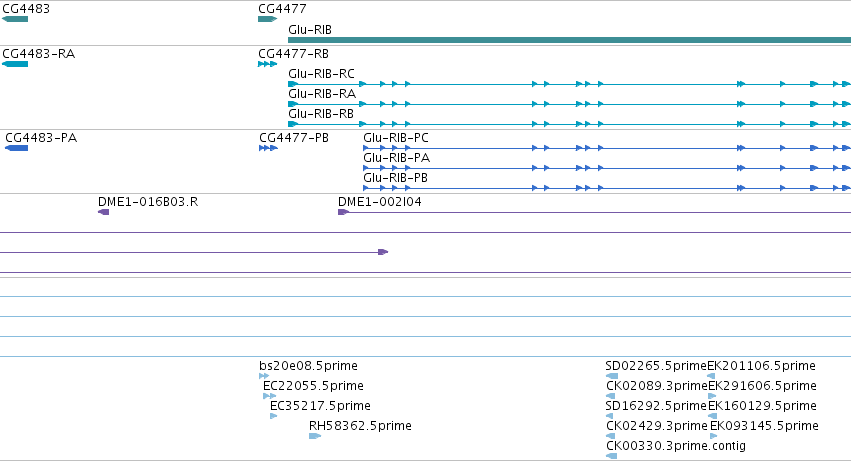The image size is (851, 461).
Task: Open the CG4483-RA transcript label
Action: coord(39,54)
